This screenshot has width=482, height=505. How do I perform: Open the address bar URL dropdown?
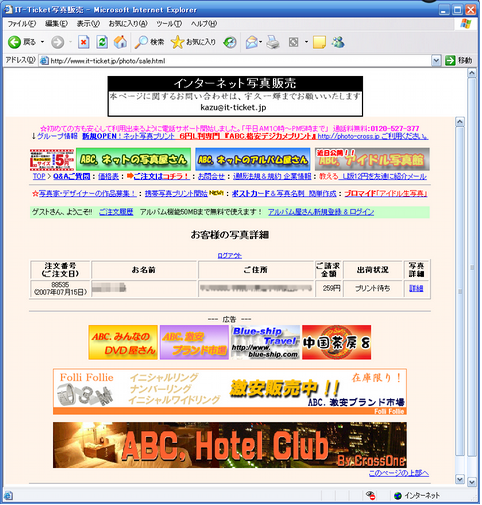436,61
